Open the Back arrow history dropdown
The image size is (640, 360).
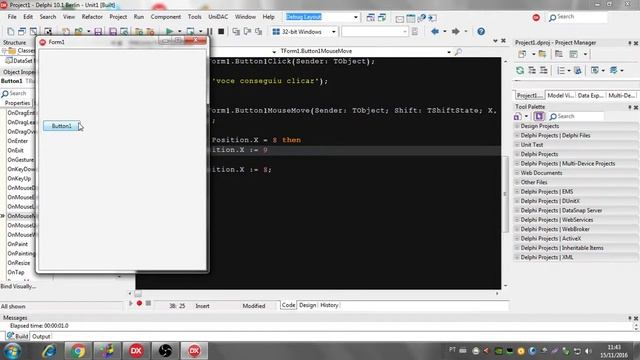[x=444, y=31]
